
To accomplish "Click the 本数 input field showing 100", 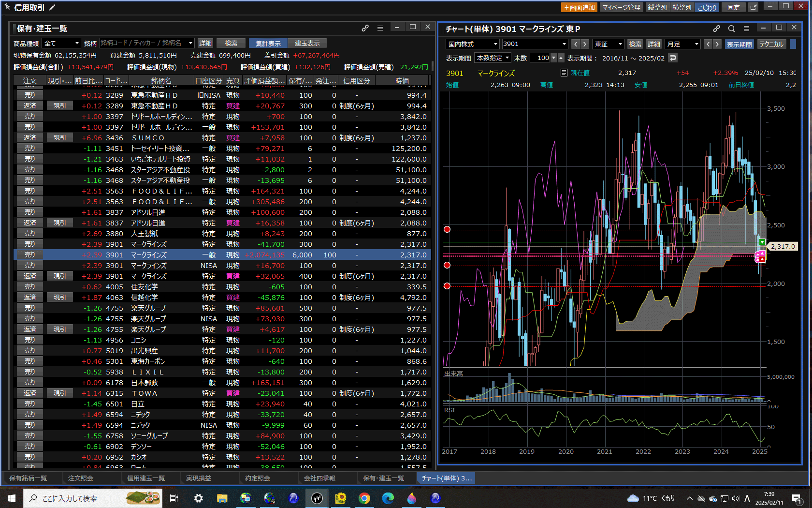I will coord(540,58).
